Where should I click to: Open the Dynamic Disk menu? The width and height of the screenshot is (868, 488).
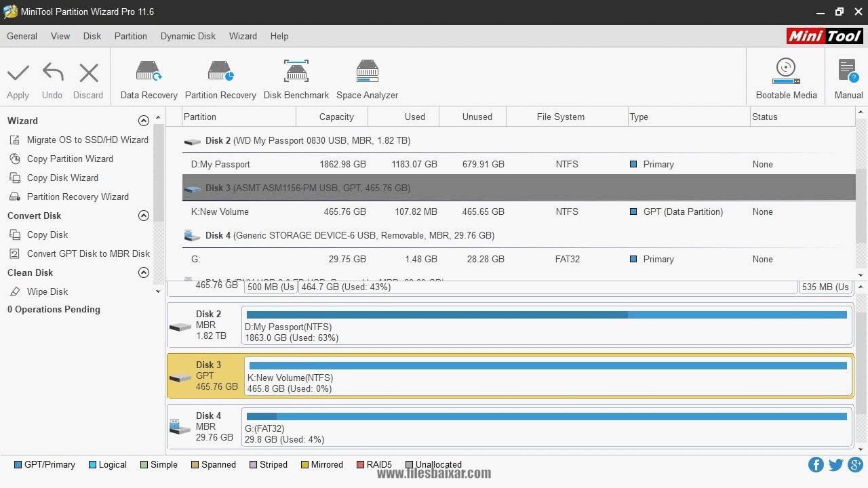tap(188, 36)
